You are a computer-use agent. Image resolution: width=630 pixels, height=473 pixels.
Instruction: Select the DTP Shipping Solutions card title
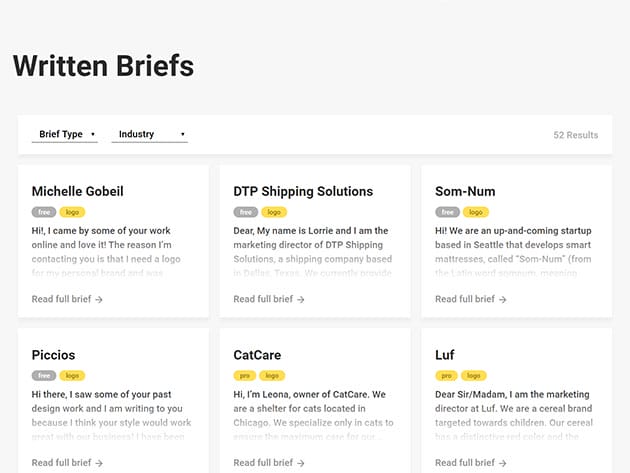[303, 191]
